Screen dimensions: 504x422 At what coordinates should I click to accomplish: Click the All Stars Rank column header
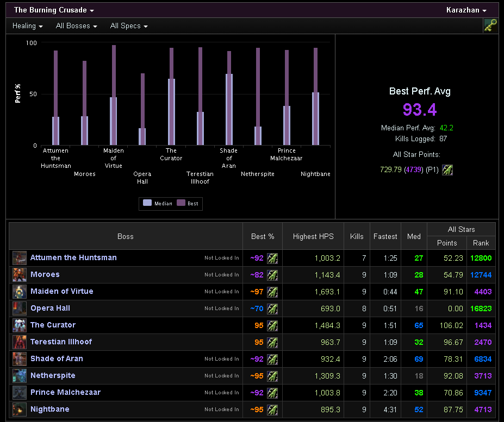[481, 243]
